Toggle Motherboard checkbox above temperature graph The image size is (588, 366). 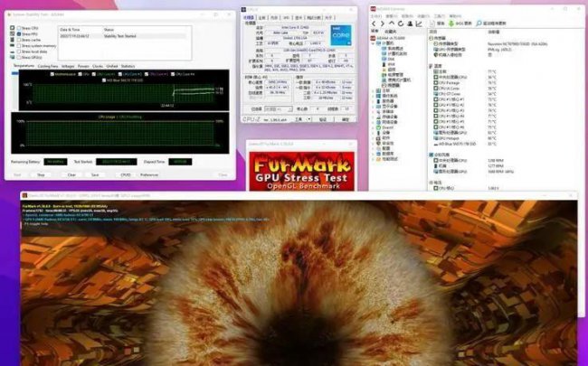52,74
